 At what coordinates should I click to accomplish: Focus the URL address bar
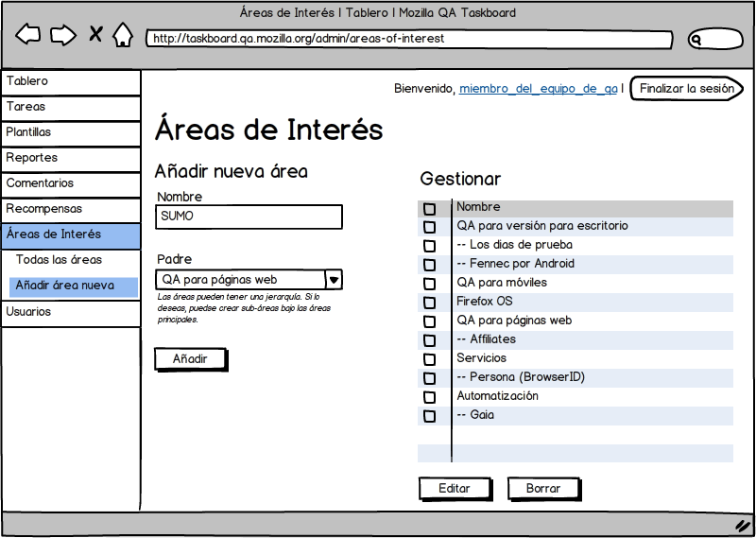point(409,39)
